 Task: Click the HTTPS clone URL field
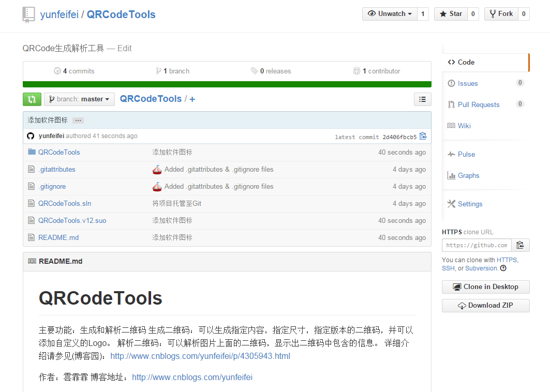point(477,245)
